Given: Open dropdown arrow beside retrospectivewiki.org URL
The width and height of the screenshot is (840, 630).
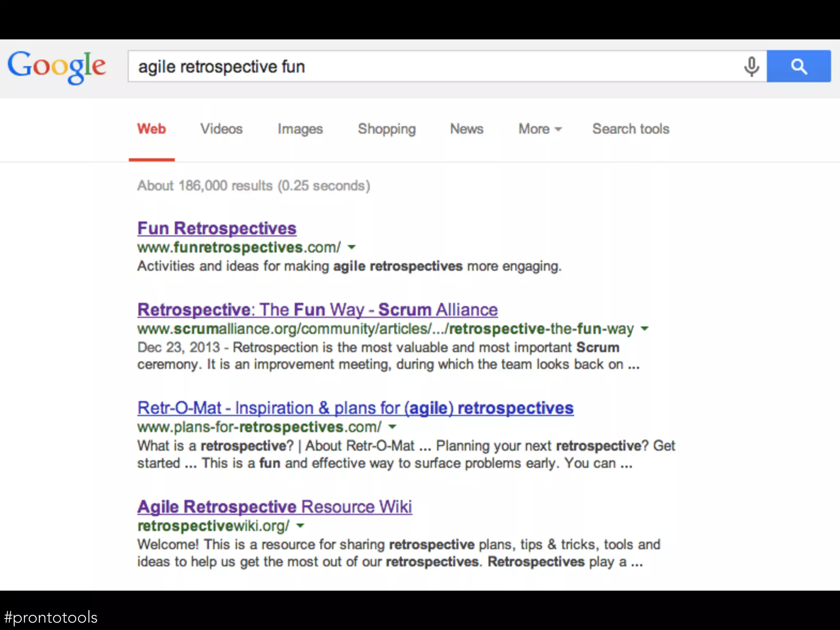Looking at the screenshot, I should (300, 525).
